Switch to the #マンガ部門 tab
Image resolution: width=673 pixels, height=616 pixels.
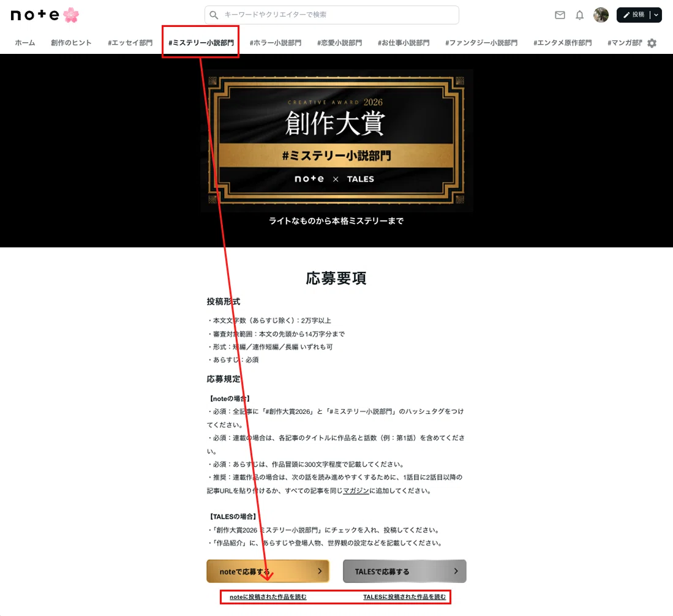(x=625, y=43)
